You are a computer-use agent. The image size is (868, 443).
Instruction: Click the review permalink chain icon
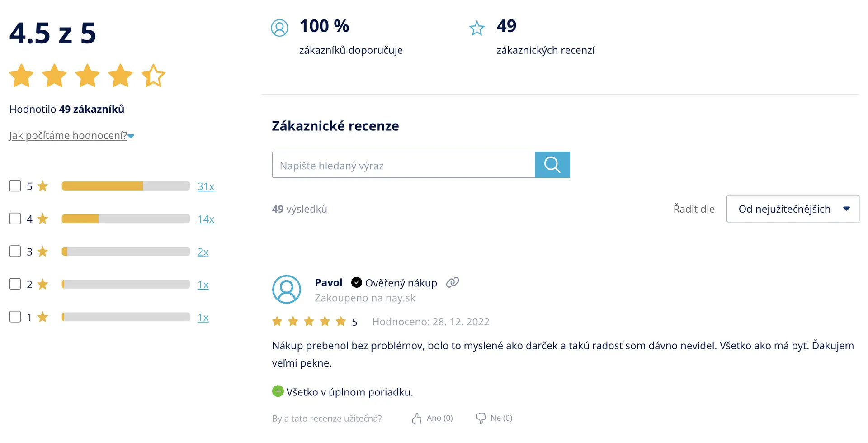452,283
